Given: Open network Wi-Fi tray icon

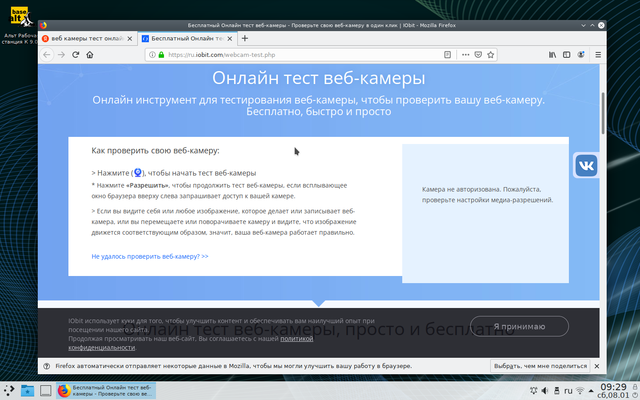Looking at the screenshot, I should click(580, 391).
